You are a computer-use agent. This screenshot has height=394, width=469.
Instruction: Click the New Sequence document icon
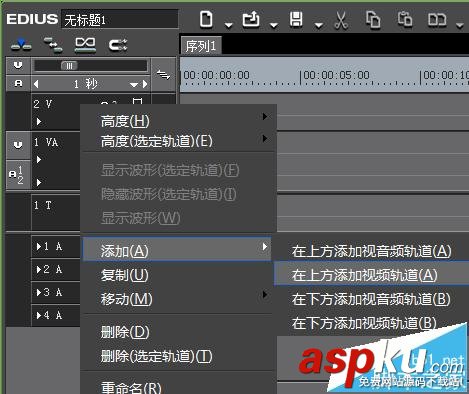(x=206, y=19)
